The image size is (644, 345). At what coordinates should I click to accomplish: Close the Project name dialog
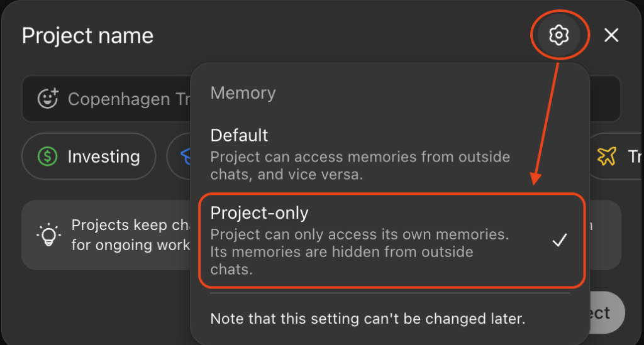(611, 35)
